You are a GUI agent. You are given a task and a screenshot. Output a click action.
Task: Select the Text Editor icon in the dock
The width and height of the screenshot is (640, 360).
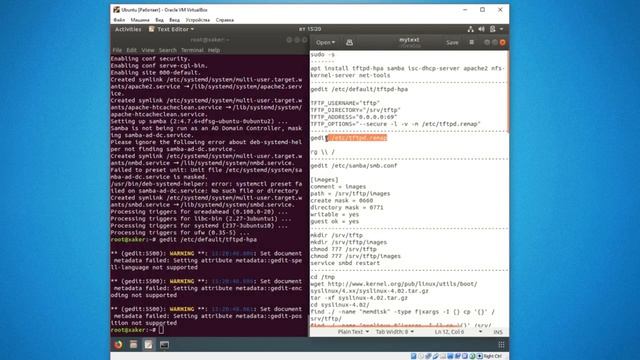click(149, 344)
